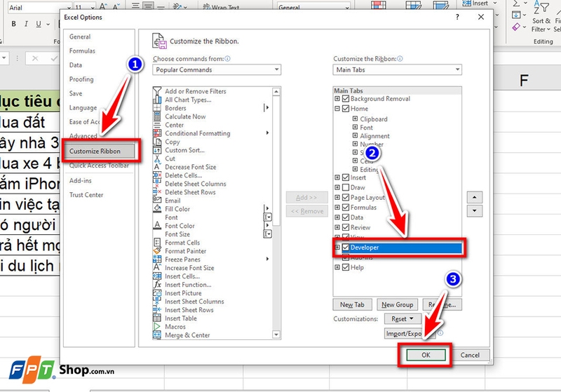Expand the Alignment group node
This screenshot has width=561, height=392.
point(355,135)
